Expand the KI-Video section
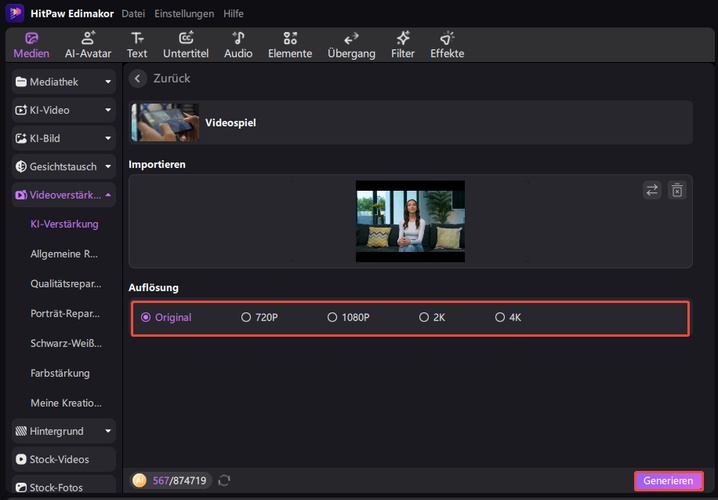 (64, 110)
